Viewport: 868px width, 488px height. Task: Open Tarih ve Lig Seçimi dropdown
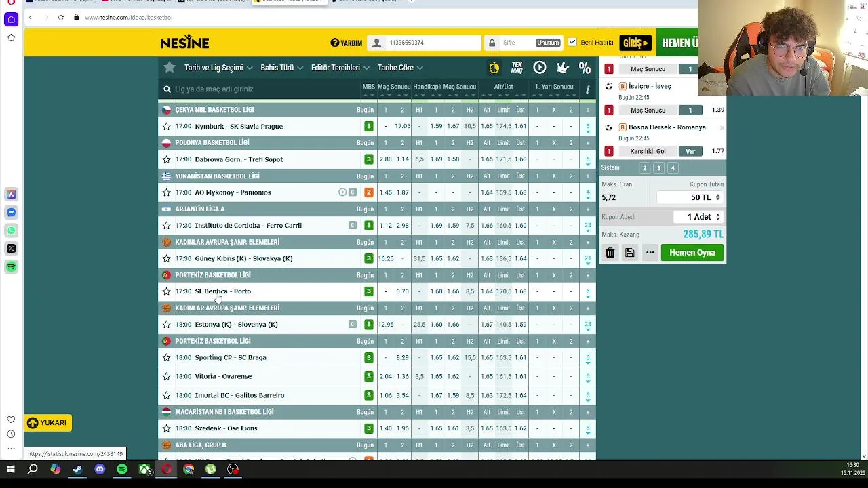tap(218, 68)
